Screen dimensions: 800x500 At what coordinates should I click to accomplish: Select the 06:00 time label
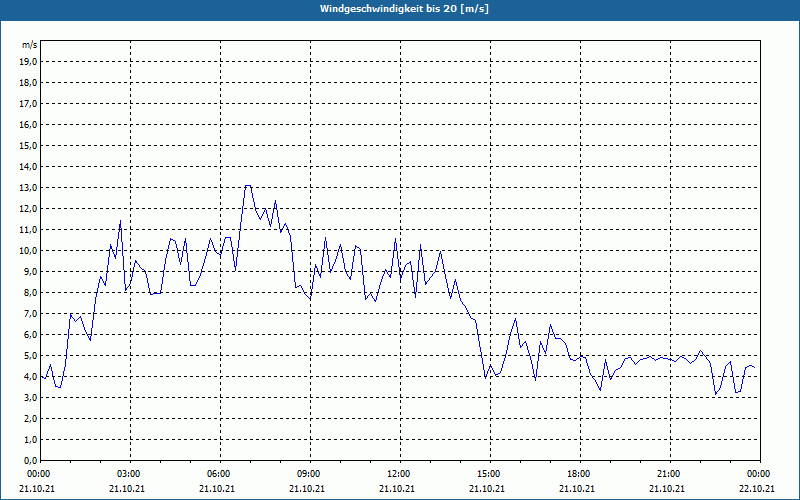(x=220, y=474)
